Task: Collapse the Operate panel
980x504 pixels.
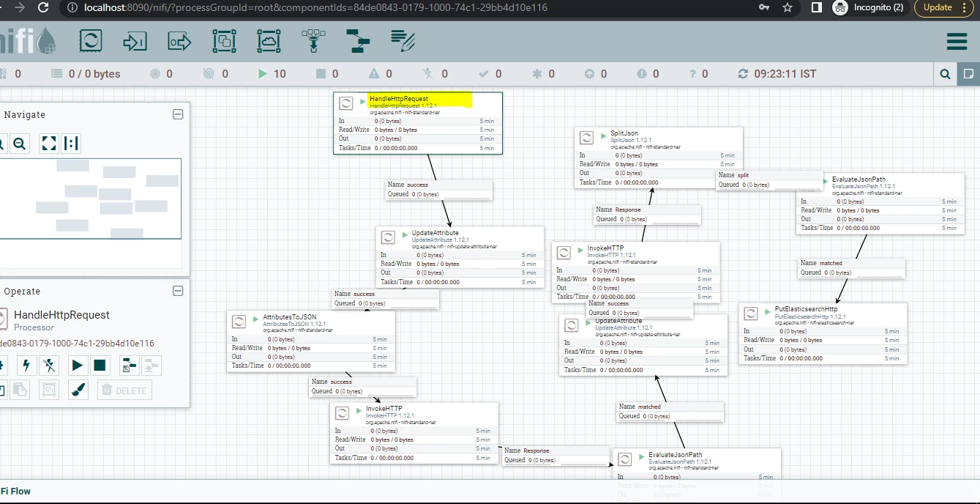Action: 177,291
